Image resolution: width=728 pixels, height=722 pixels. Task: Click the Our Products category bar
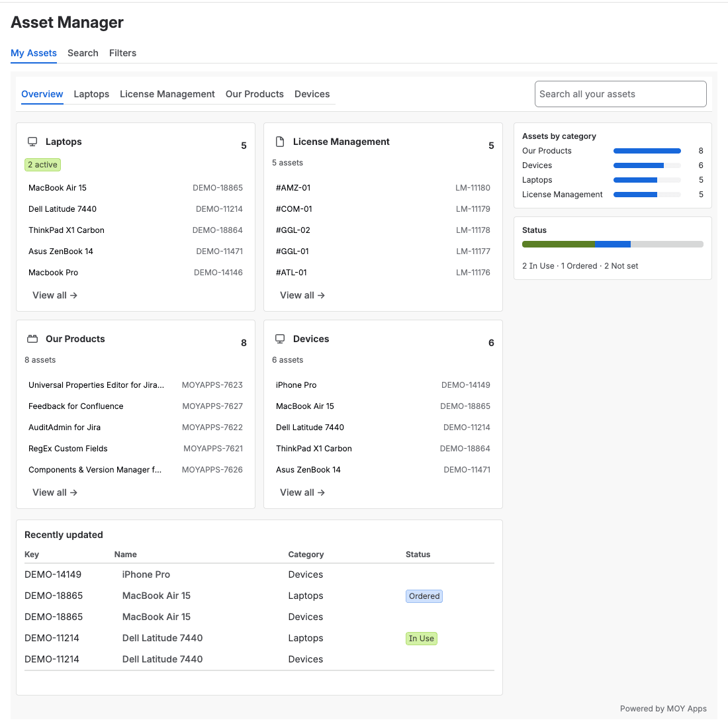647,151
